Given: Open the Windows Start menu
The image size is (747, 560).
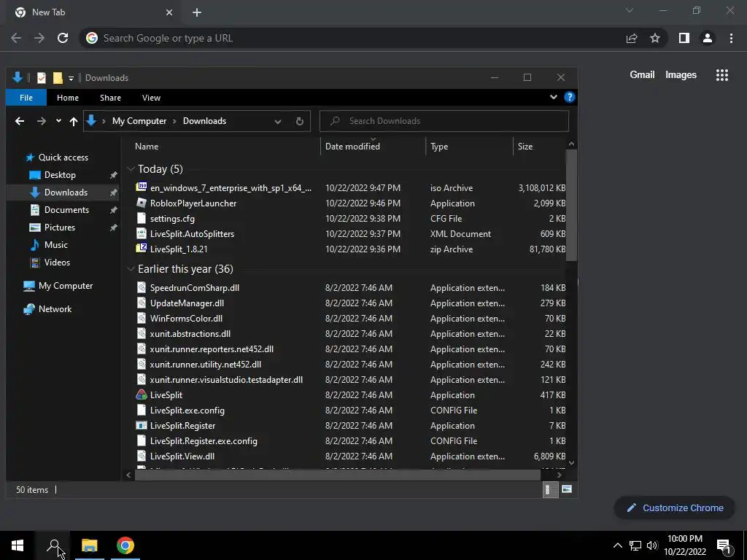Looking at the screenshot, I should coord(18,545).
